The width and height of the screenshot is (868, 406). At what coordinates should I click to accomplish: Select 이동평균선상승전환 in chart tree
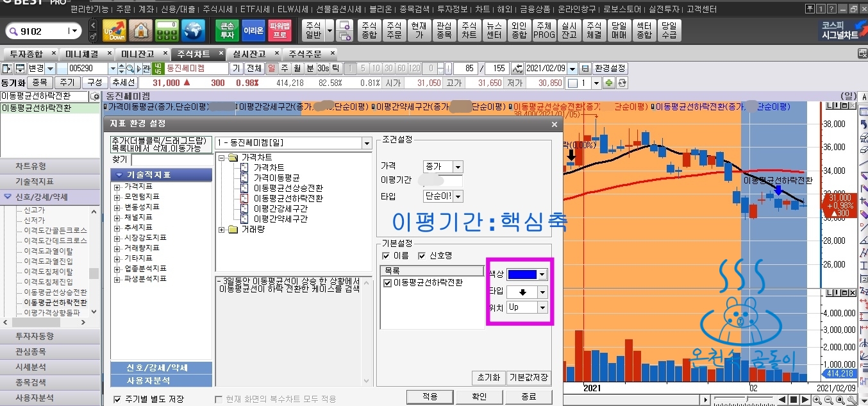click(x=288, y=188)
